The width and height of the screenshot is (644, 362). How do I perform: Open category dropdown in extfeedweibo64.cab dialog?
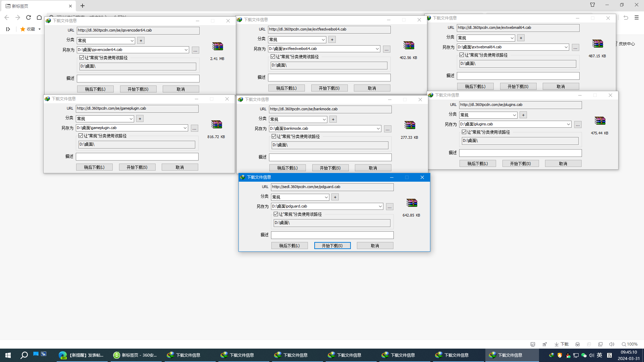pos(297,40)
